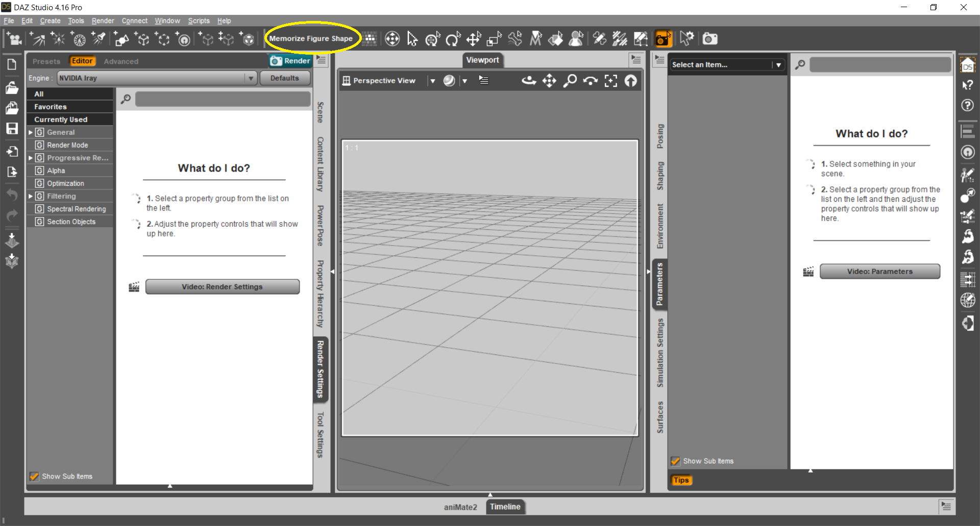This screenshot has width=980, height=526.
Task: Click the DS home icon in right sidebar
Action: [x=967, y=65]
